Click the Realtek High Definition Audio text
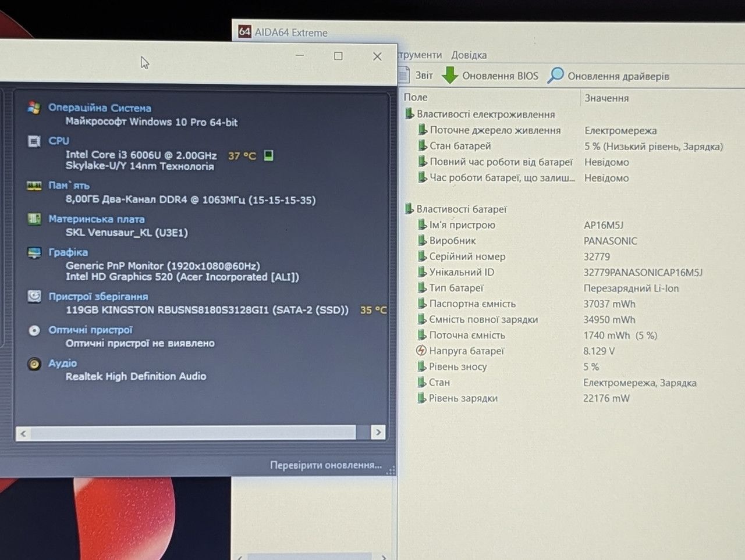This screenshot has height=560, width=745. (136, 376)
